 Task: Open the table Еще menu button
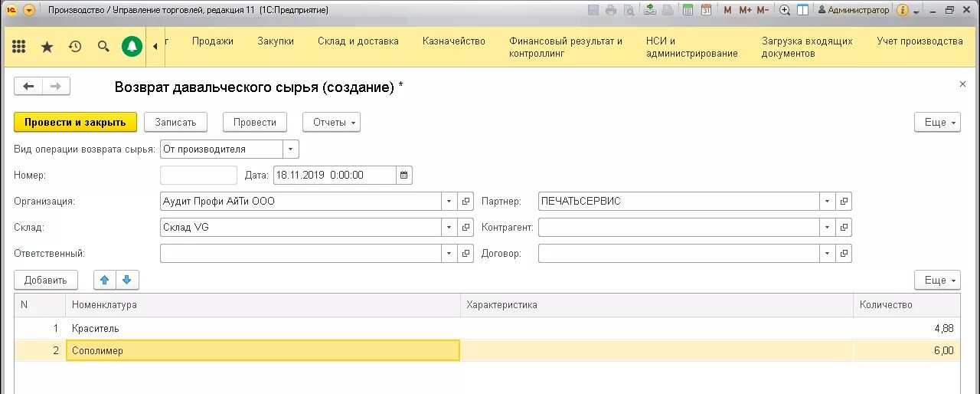click(937, 280)
